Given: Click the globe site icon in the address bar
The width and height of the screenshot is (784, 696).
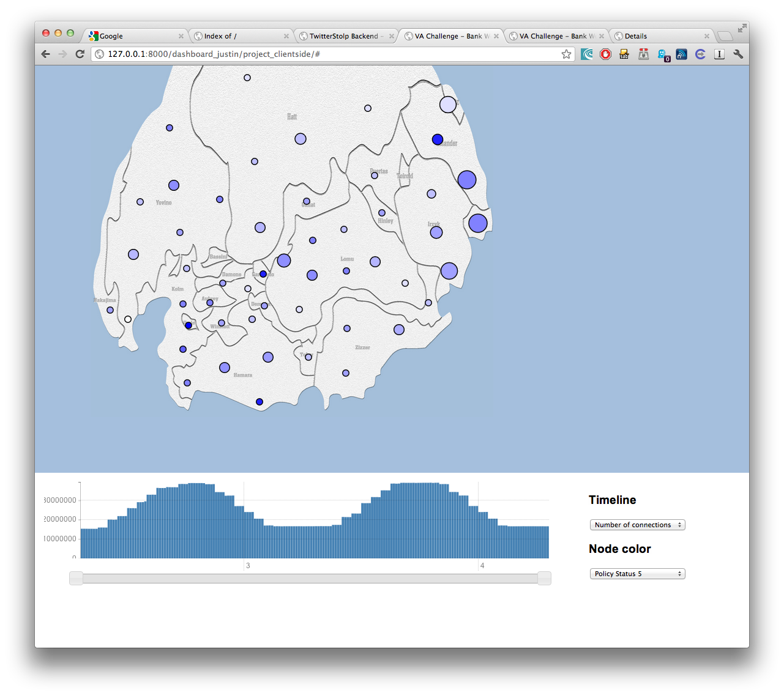Looking at the screenshot, I should point(100,54).
